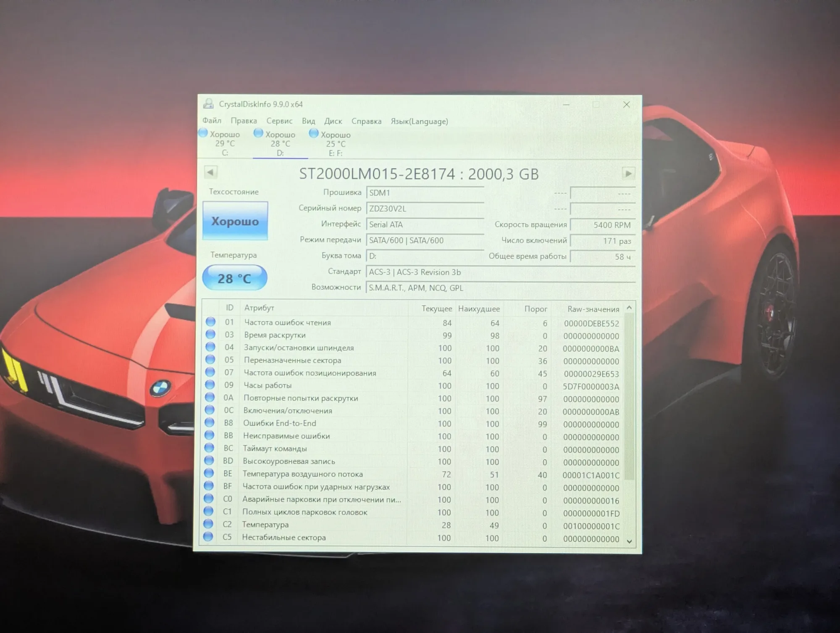Click status dot of Неисправимые ошибки row
840x633 pixels.
[x=209, y=435]
